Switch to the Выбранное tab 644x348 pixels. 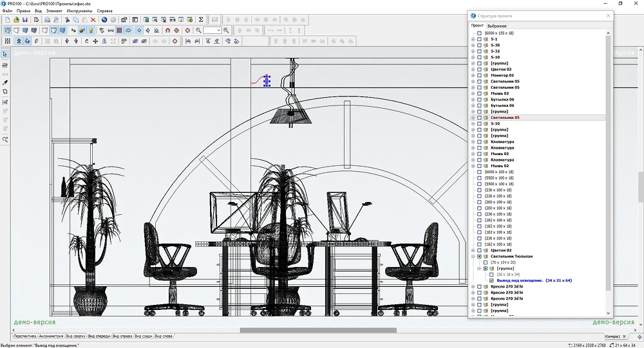tap(497, 26)
